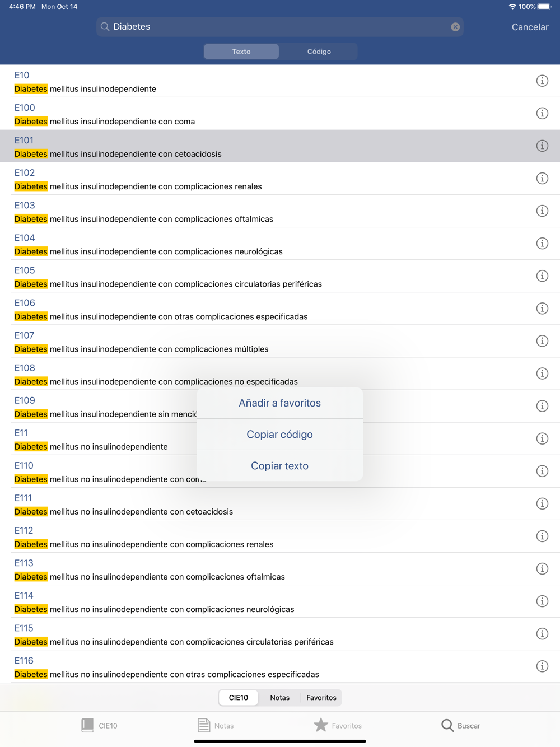Select row E116 no insulinodependiente otras complicaciones
Image resolution: width=560 pixels, height=747 pixels.
point(280,666)
